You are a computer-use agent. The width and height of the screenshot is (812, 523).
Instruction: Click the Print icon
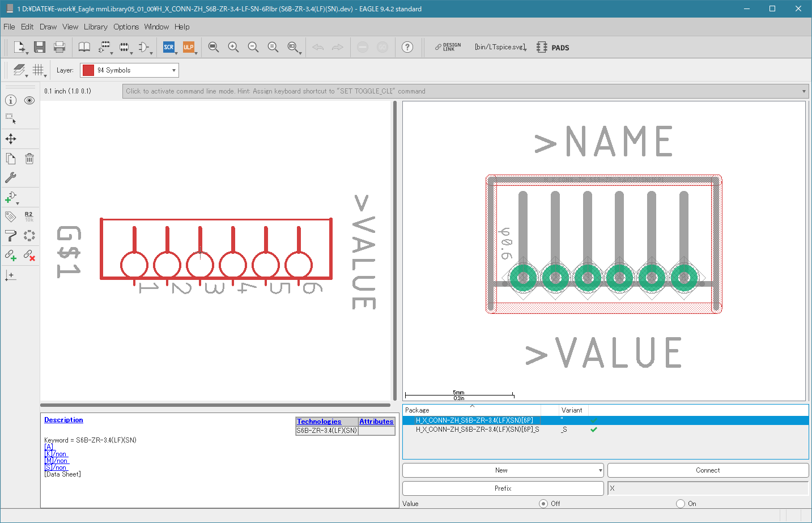pos(59,47)
